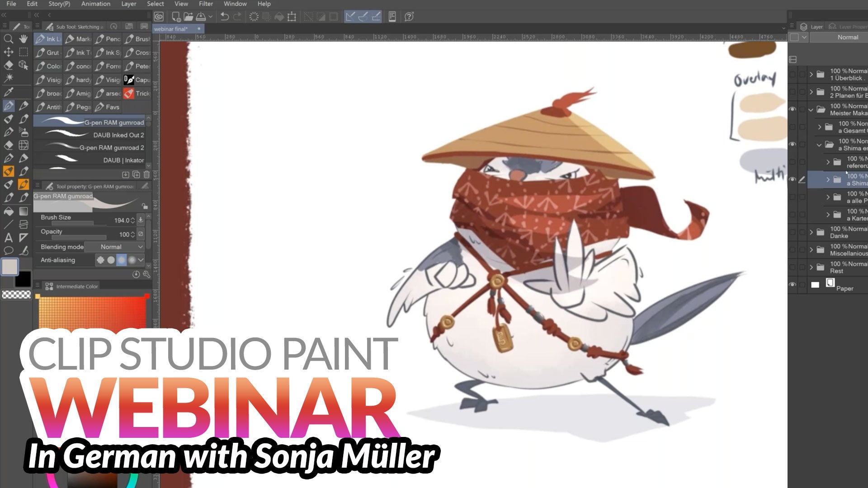
Task: Click the Redo arrow in toolbar
Action: [237, 17]
